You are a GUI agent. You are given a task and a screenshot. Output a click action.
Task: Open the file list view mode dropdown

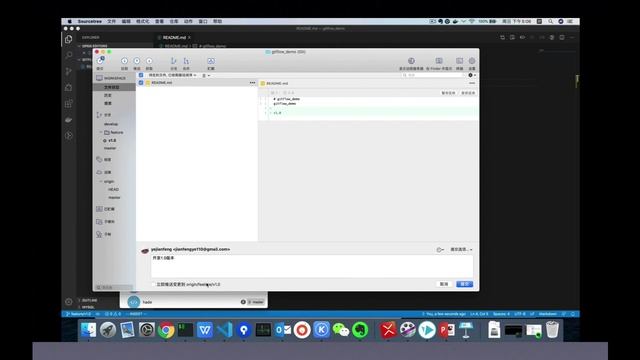click(206, 75)
